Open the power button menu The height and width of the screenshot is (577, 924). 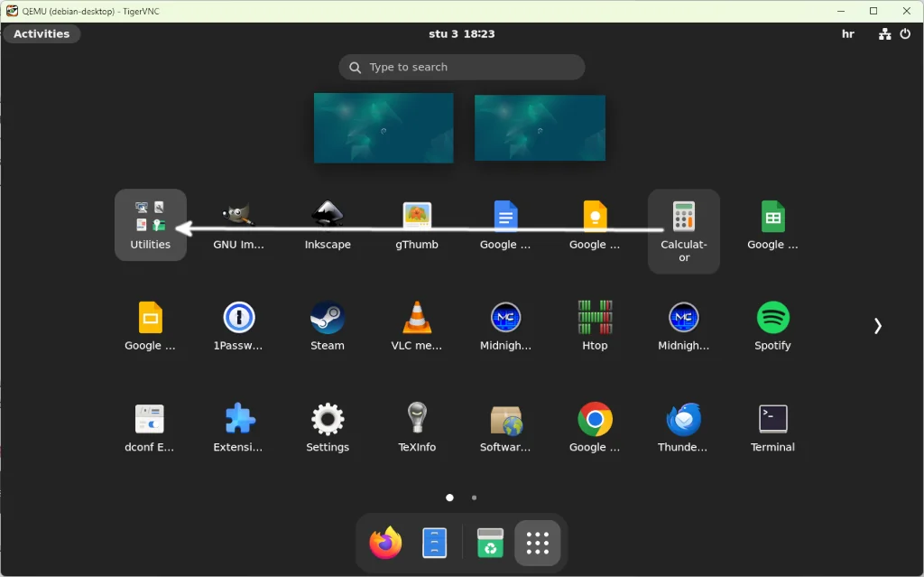tap(905, 33)
